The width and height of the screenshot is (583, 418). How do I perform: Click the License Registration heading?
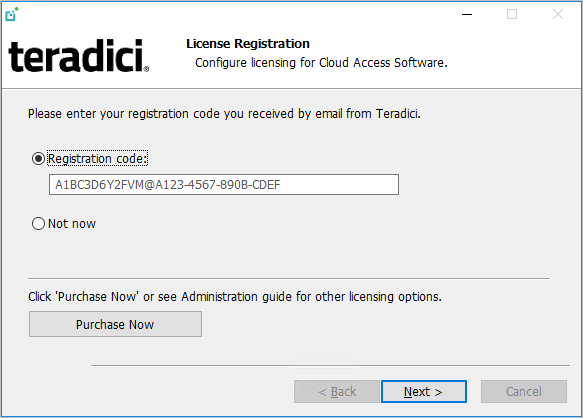248,44
